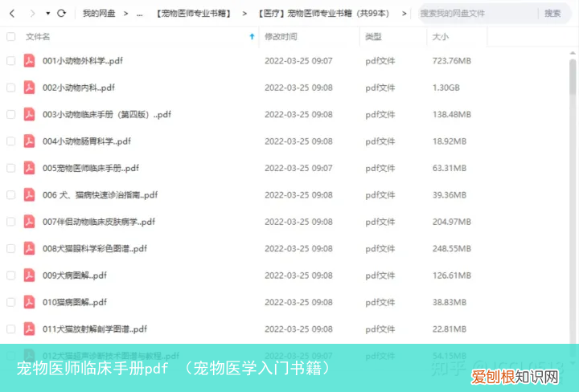The image size is (579, 392).
Task: Click PDF icon of 011犬猫放射解剖学图谱
Action: [29, 329]
